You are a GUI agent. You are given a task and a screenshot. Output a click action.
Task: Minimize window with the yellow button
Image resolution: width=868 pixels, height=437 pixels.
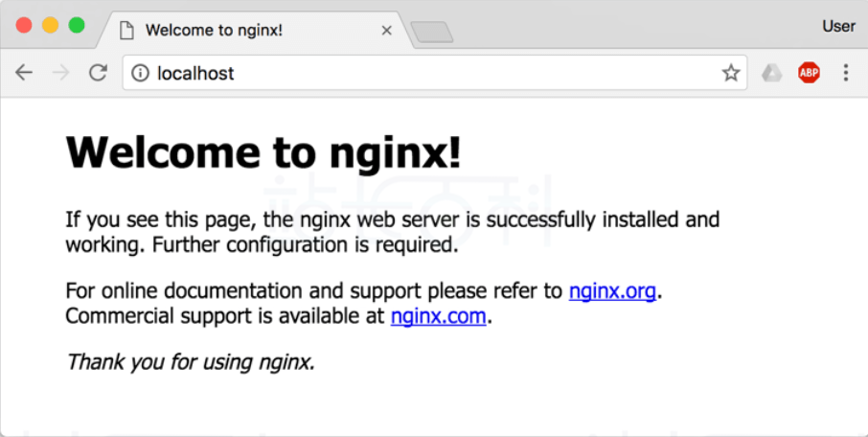[x=51, y=26]
